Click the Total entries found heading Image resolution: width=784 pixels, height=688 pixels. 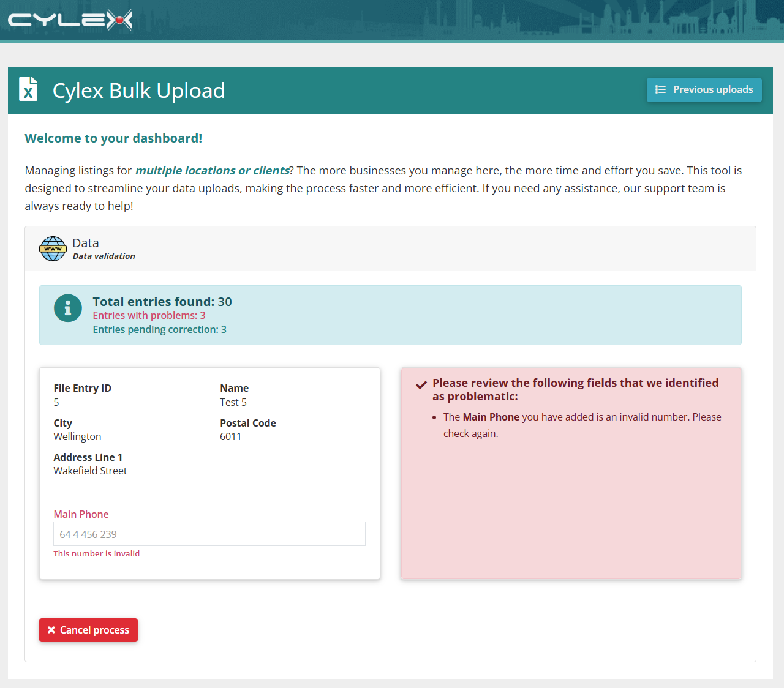point(162,302)
